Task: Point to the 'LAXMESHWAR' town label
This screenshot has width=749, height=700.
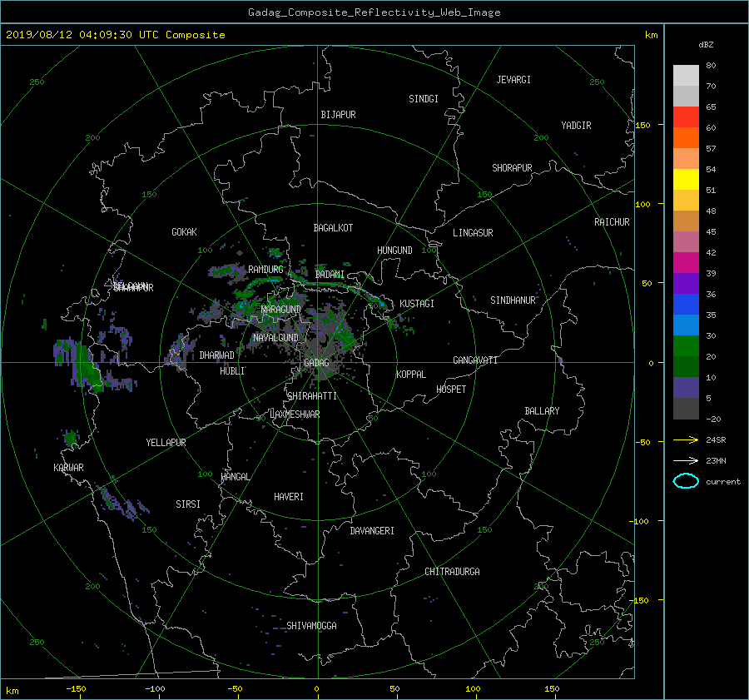Action: pyautogui.click(x=295, y=415)
